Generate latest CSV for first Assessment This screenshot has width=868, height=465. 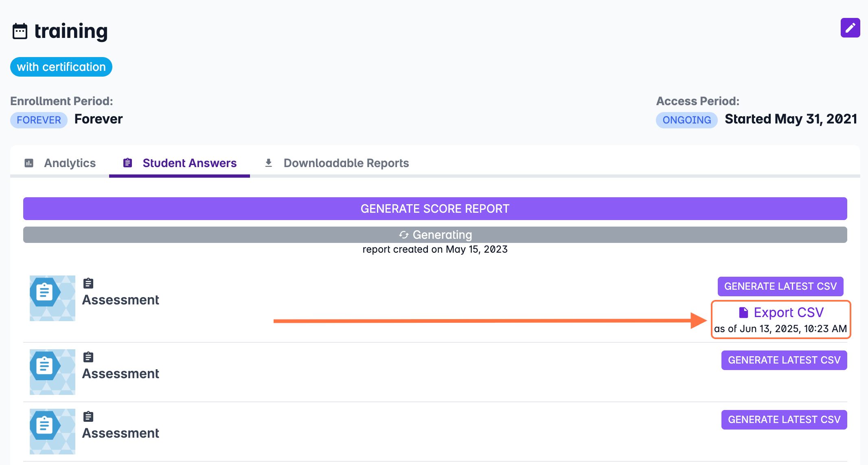point(780,286)
